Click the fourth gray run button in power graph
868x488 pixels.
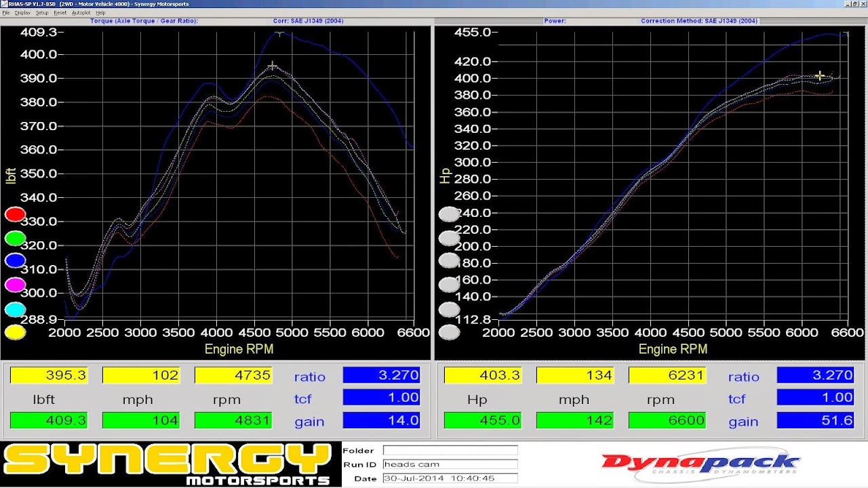click(x=449, y=285)
